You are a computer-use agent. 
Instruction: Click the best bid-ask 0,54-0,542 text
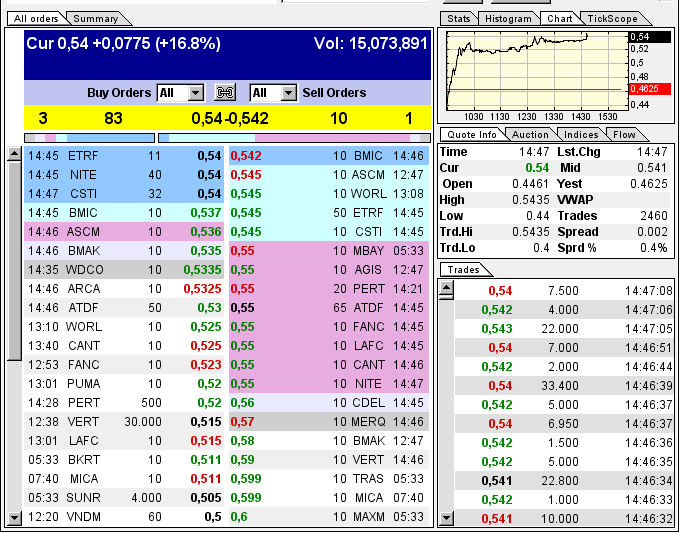(230, 118)
